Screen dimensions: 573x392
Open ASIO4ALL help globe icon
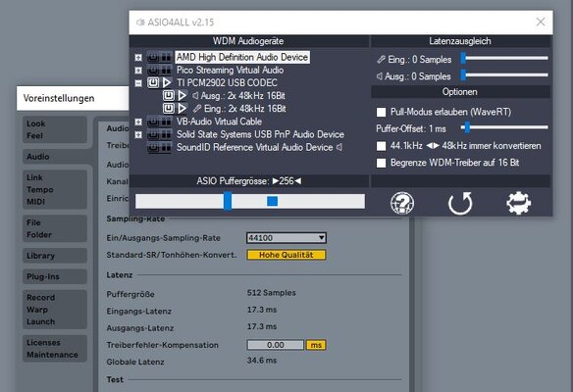point(402,203)
